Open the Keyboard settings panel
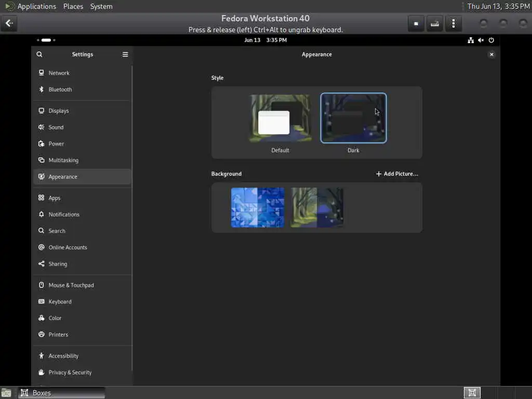532x399 pixels. [x=82, y=302]
